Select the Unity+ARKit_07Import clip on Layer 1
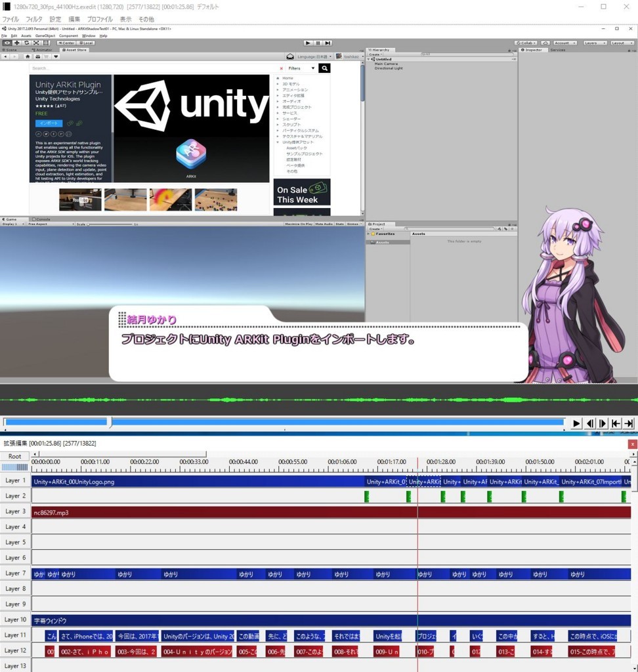The height and width of the screenshot is (672, 638). [x=591, y=482]
